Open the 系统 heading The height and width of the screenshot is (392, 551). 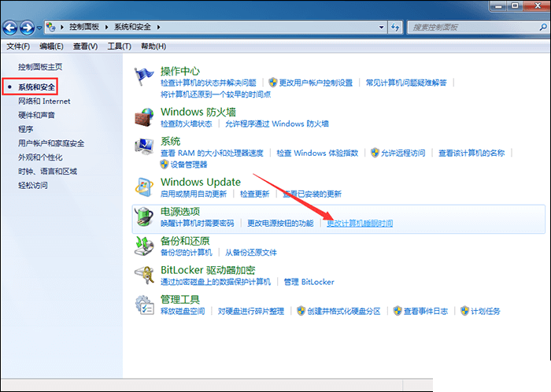coord(171,142)
